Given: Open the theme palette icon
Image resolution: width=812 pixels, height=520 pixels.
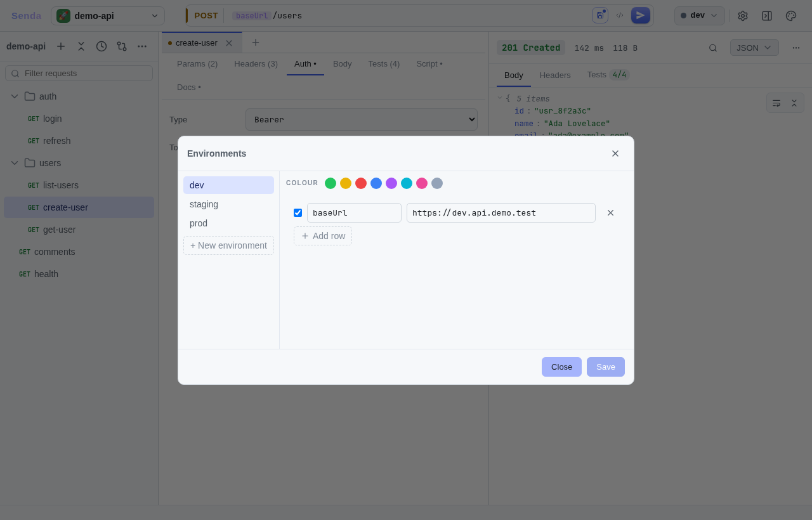Looking at the screenshot, I should point(791,16).
